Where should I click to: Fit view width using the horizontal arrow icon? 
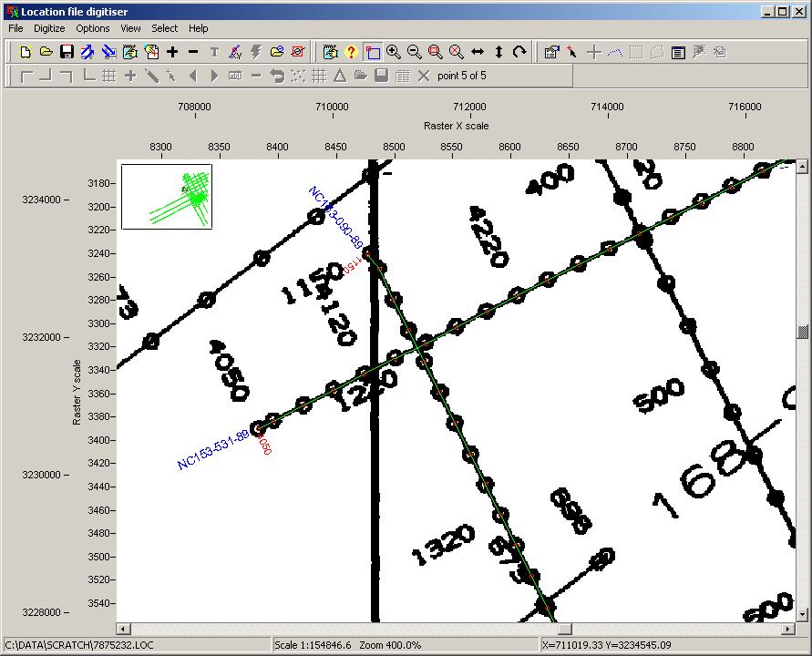pyautogui.click(x=477, y=52)
